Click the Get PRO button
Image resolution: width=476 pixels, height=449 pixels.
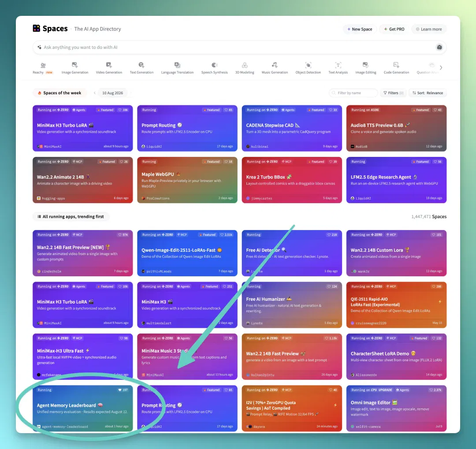(x=394, y=29)
